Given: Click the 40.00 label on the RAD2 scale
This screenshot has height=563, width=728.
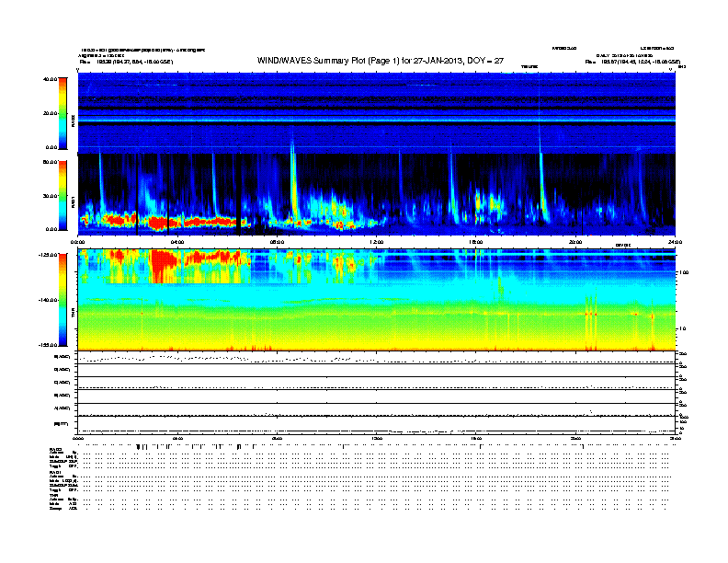Looking at the screenshot, I should pyautogui.click(x=51, y=79).
